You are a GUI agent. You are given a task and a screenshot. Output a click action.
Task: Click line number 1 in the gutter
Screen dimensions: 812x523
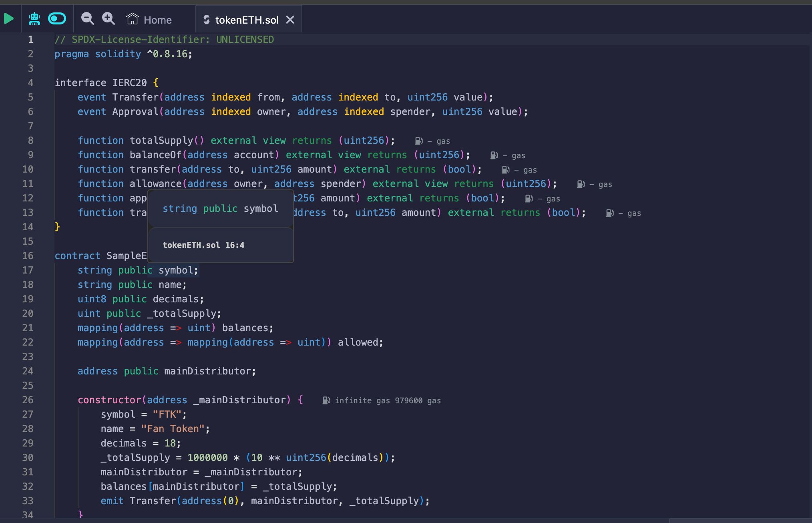[x=30, y=40]
